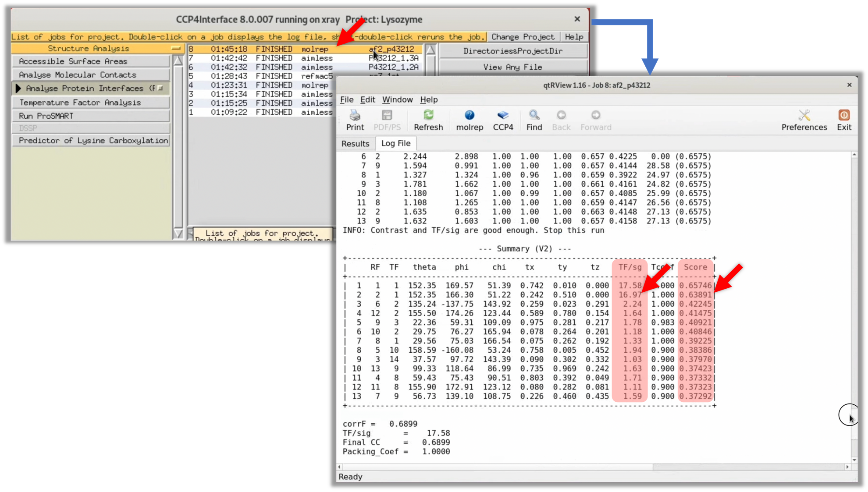Click the Print toolbar icon

[355, 120]
